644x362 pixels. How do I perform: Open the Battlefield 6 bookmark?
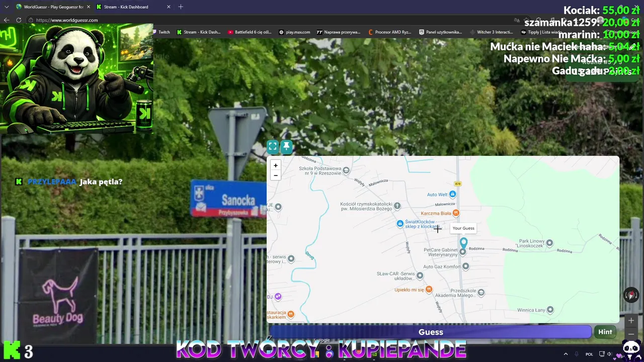[x=250, y=32]
